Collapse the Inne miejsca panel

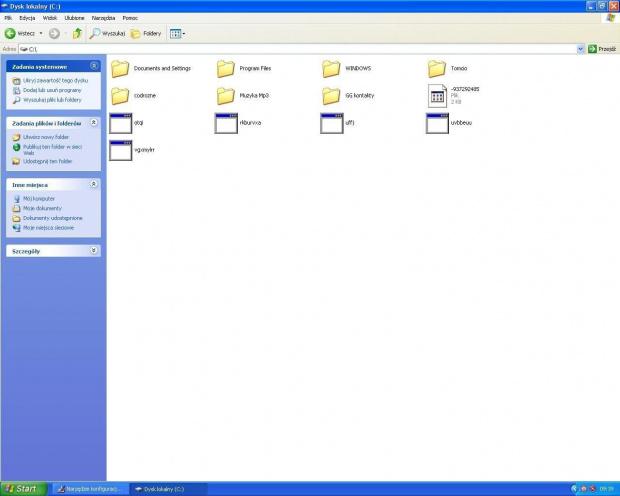point(94,184)
